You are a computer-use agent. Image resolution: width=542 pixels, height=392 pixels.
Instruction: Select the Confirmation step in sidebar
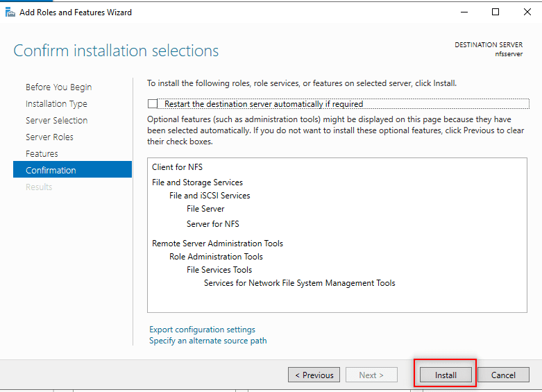(x=51, y=171)
